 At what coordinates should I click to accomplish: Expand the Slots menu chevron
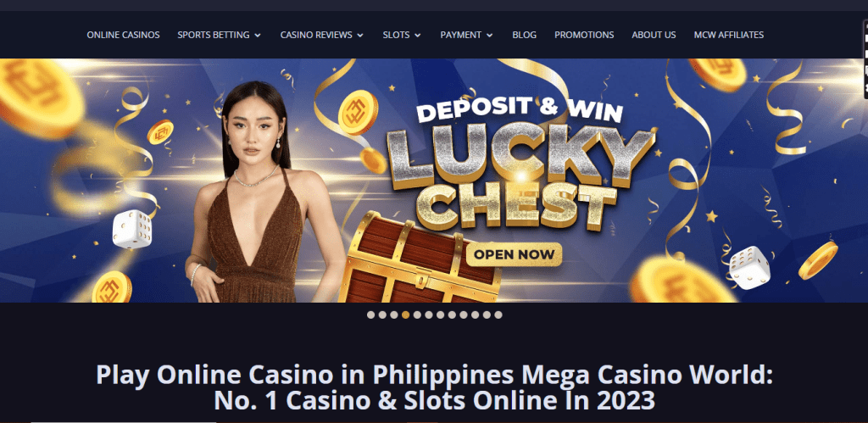click(418, 35)
